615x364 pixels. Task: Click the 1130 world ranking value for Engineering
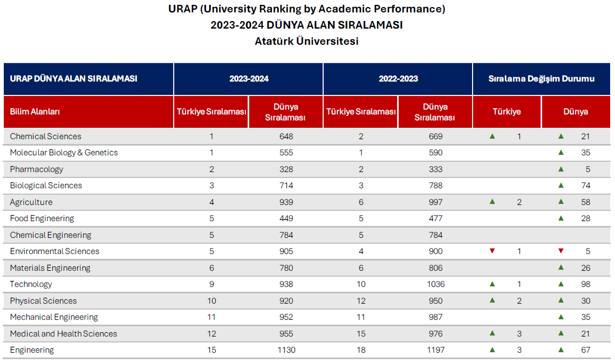286,350
